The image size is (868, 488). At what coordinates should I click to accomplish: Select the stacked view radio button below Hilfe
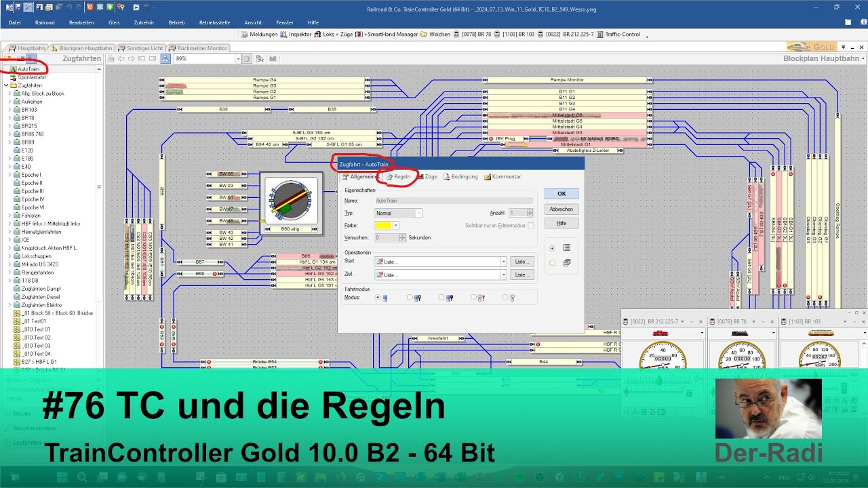(x=552, y=262)
